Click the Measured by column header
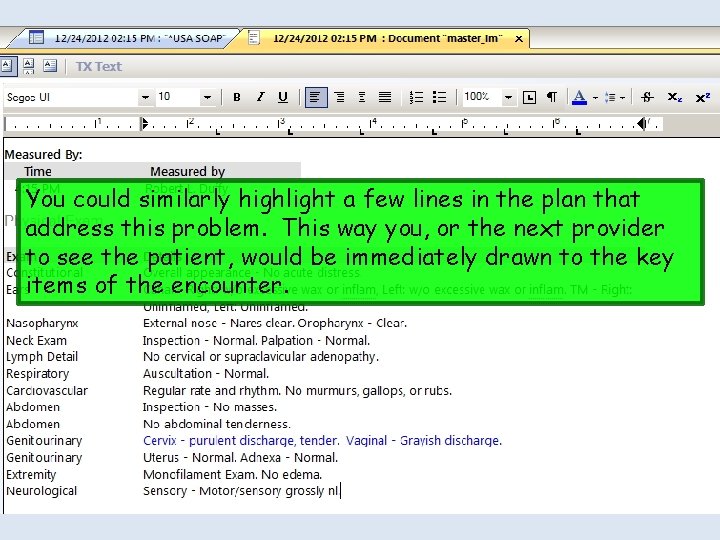 [x=187, y=171]
